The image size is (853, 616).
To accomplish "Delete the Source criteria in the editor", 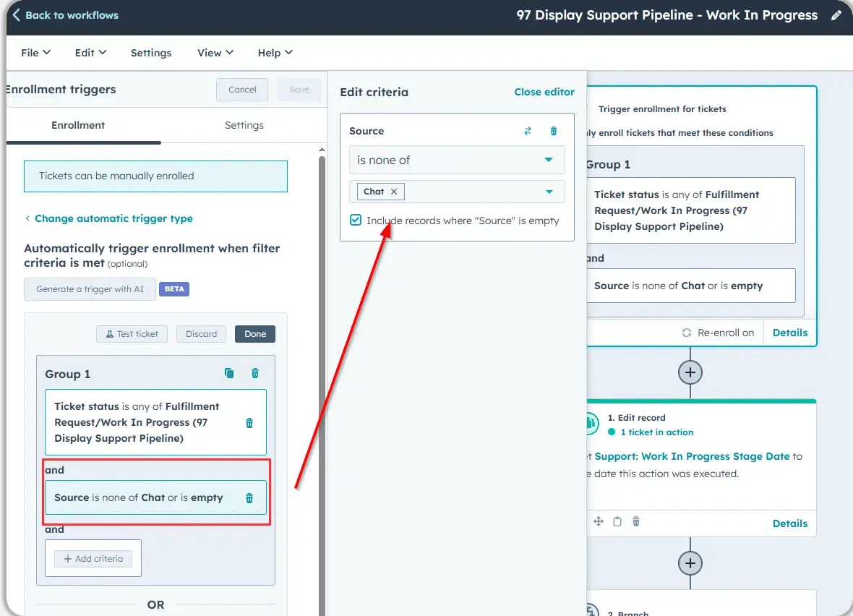I will pyautogui.click(x=553, y=131).
